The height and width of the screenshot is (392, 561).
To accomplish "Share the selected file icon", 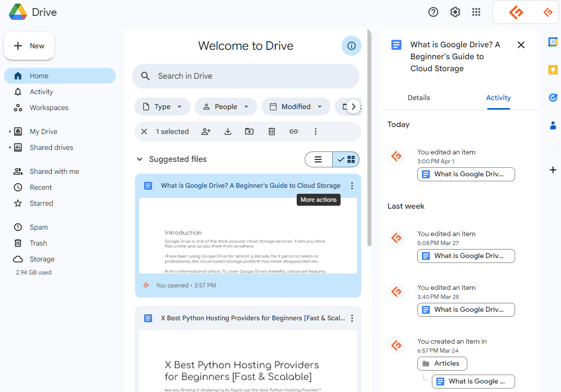I will (x=206, y=131).
